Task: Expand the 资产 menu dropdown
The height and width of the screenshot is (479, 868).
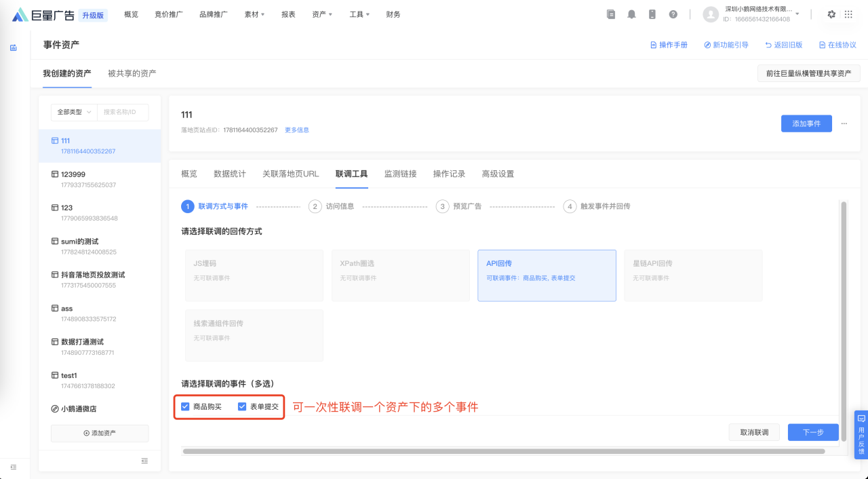Action: coord(322,14)
